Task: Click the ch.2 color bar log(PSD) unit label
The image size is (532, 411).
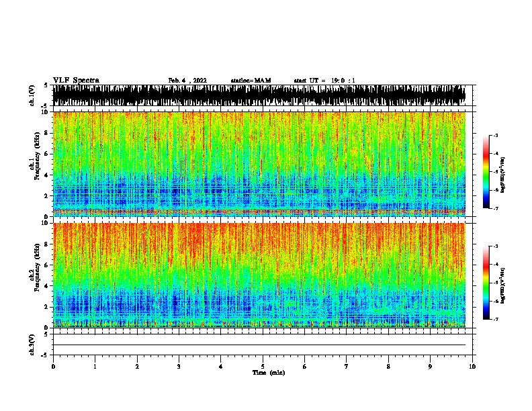Action: pyautogui.click(x=503, y=285)
